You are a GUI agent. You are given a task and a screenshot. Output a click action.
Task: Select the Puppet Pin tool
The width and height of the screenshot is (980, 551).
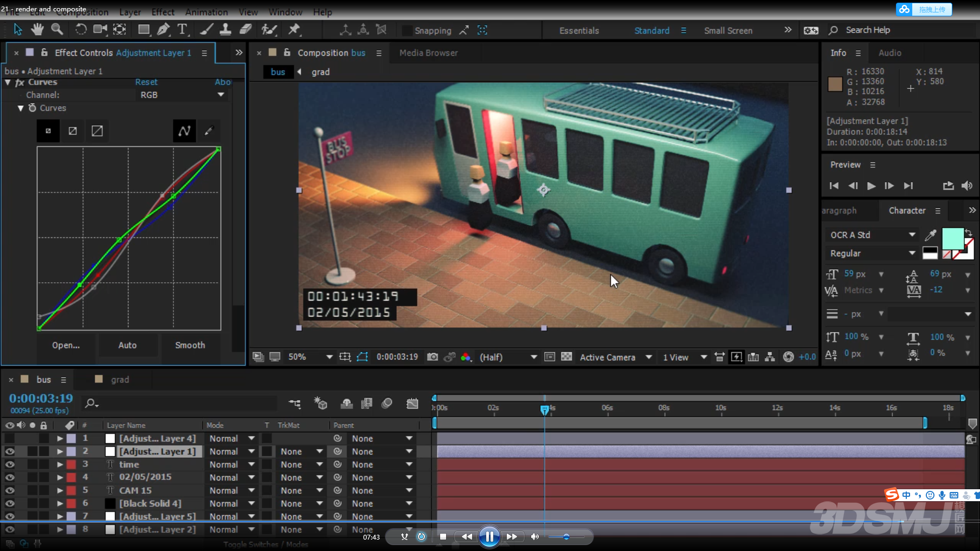[x=294, y=29]
